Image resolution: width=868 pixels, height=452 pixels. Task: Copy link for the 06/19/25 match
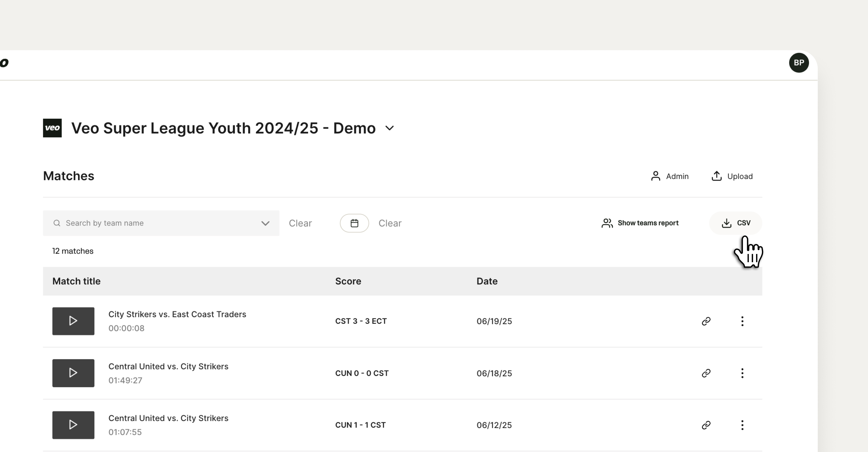[x=706, y=321]
